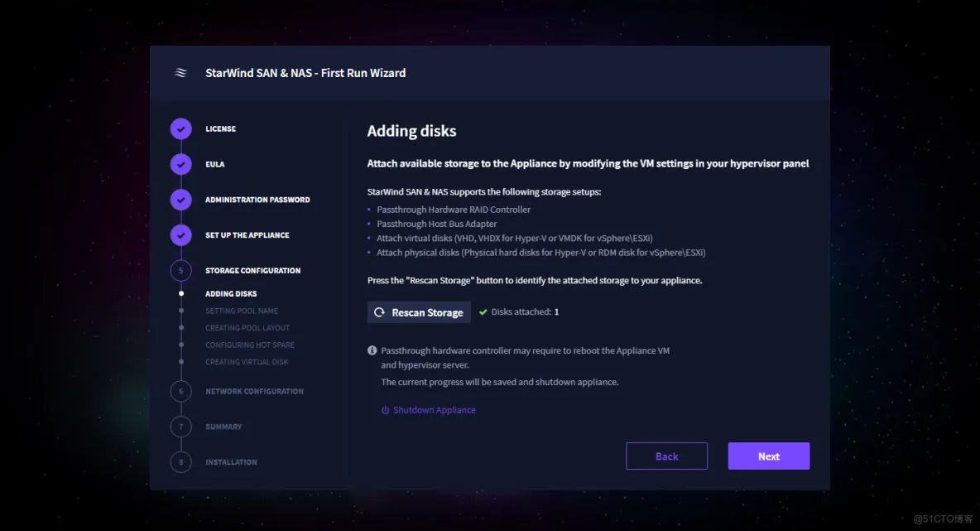
Task: Open the Installation step label
Action: 231,462
